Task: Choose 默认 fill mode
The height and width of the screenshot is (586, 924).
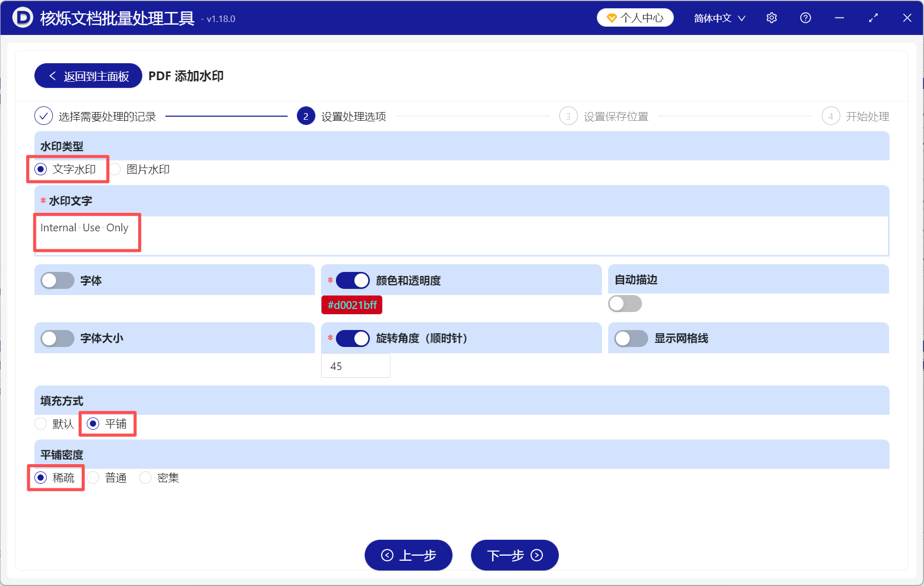Action: click(x=41, y=424)
